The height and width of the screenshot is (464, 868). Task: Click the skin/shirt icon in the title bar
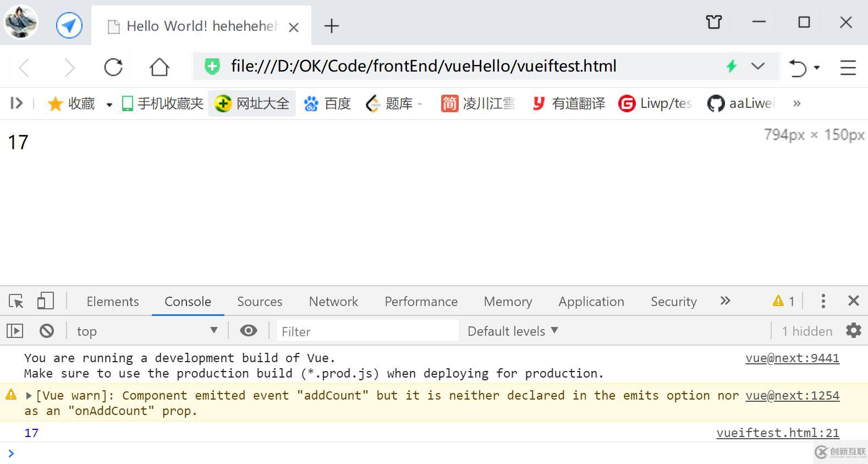pyautogui.click(x=714, y=22)
